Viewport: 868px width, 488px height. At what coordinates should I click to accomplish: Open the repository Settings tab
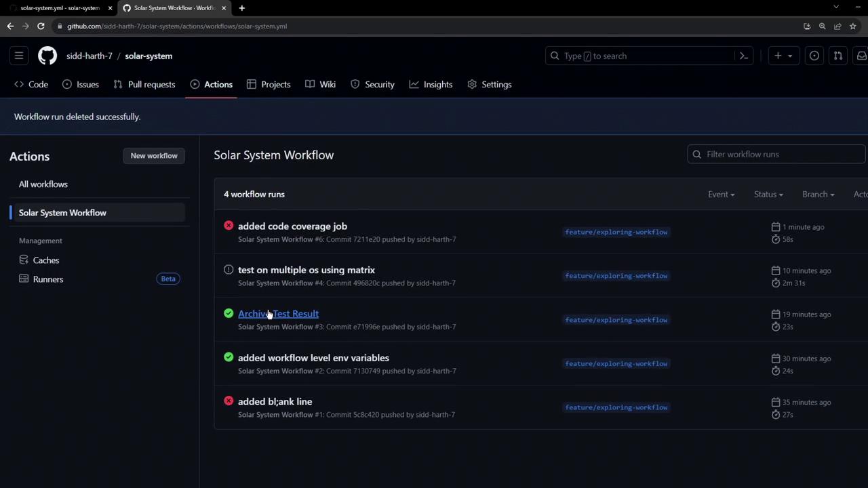pos(490,84)
